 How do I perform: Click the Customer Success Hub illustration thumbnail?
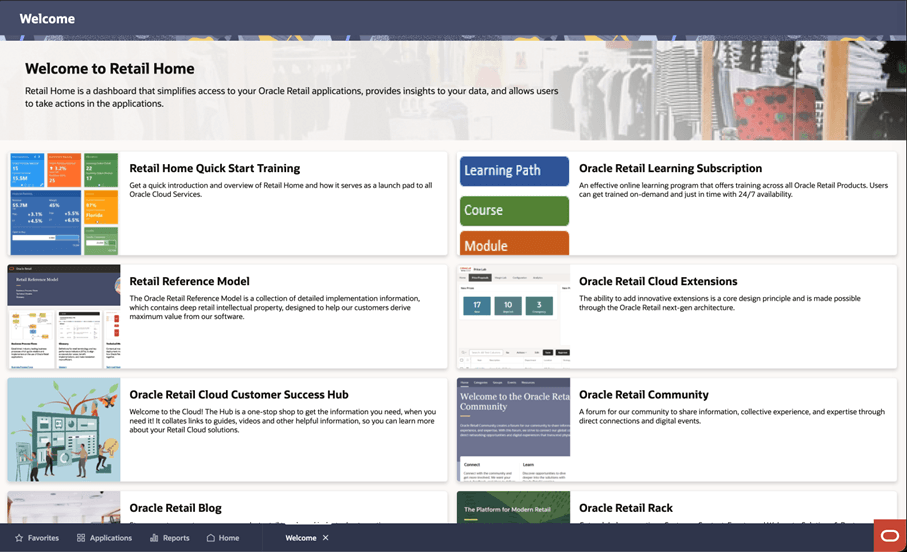pos(64,430)
